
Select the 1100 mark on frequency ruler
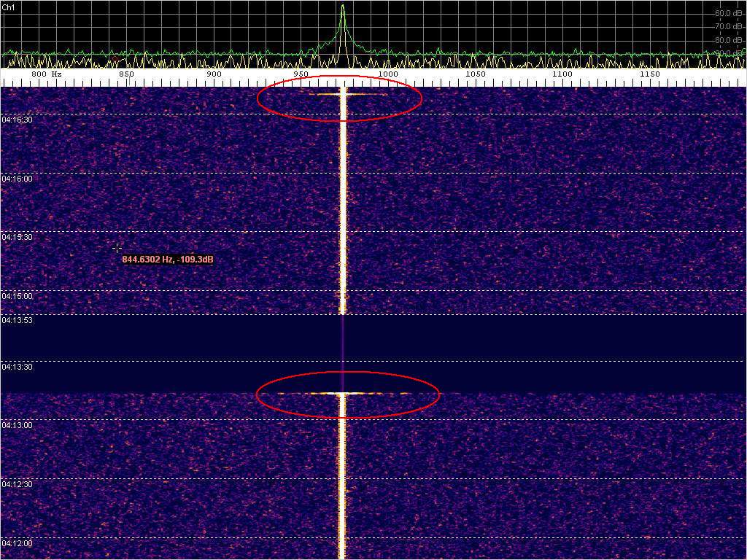tap(562, 74)
